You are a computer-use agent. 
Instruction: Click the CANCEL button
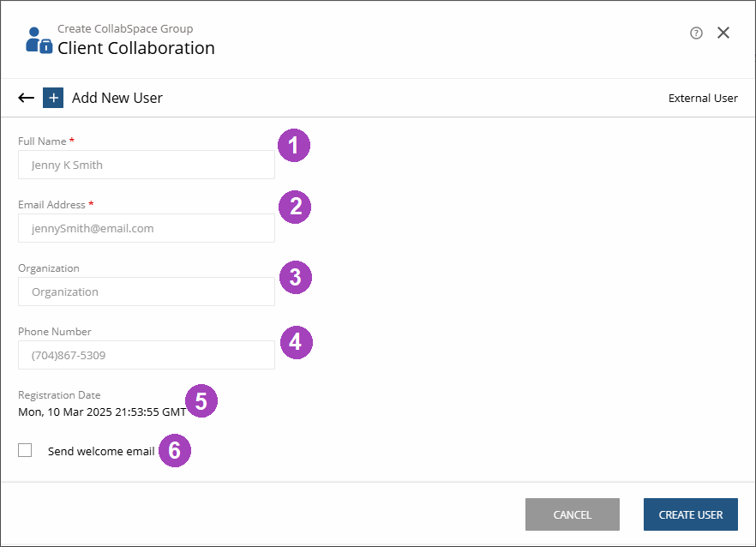[x=573, y=514]
